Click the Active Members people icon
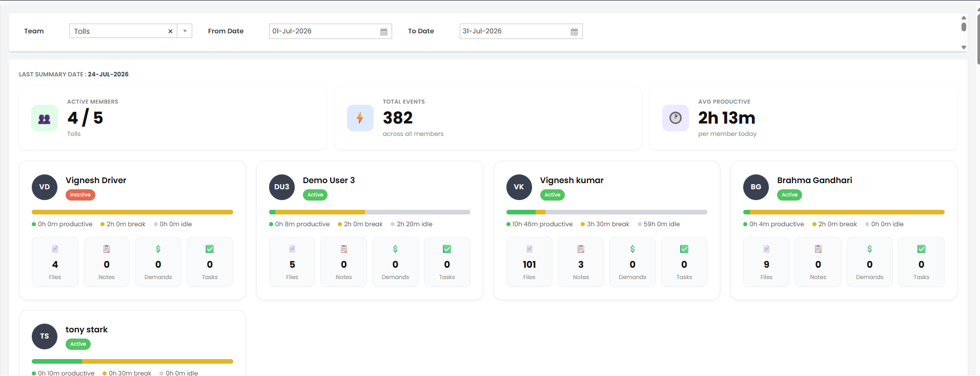Viewport: 980px width, 376px height. [45, 118]
